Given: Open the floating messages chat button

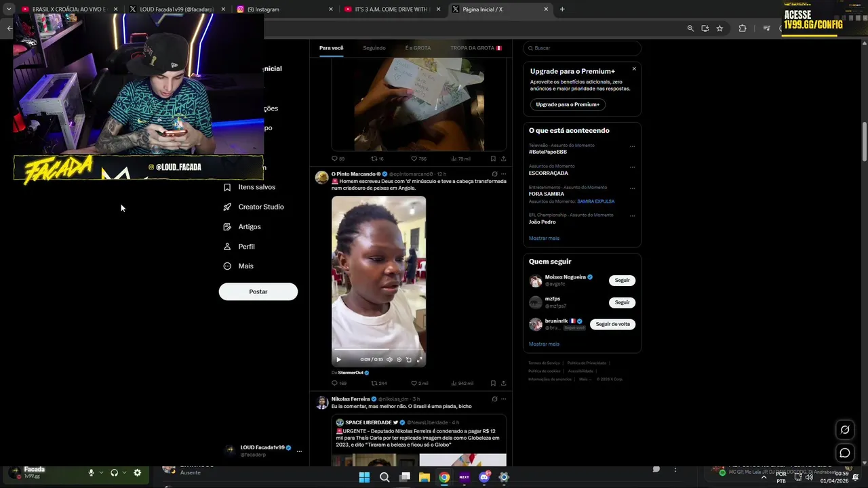Looking at the screenshot, I should tap(845, 453).
